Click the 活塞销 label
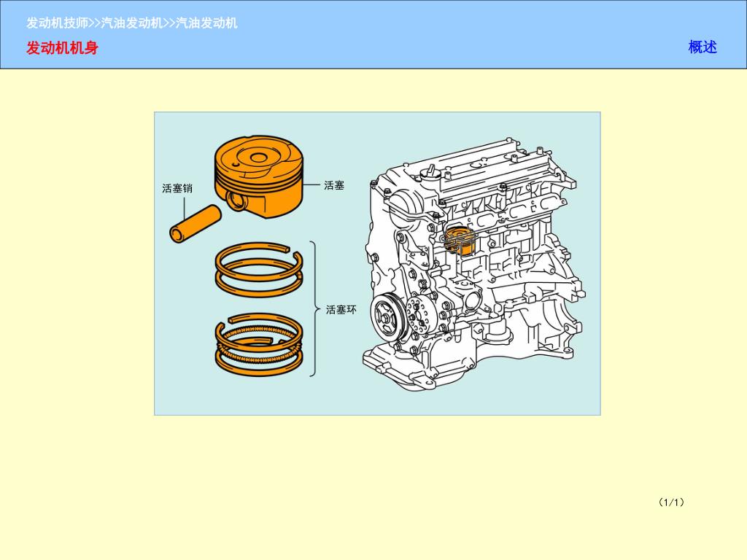Image resolution: width=747 pixels, height=560 pixels. pos(177,189)
